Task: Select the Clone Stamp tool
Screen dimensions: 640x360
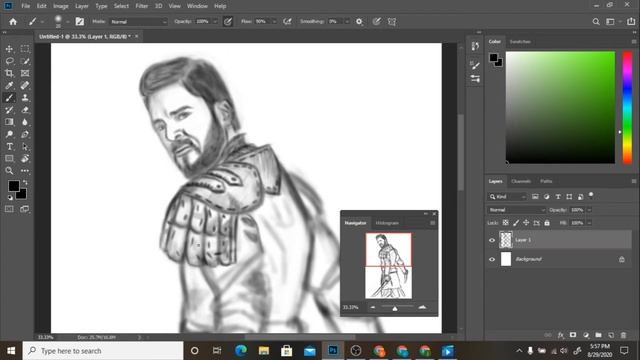Action: pos(25,98)
